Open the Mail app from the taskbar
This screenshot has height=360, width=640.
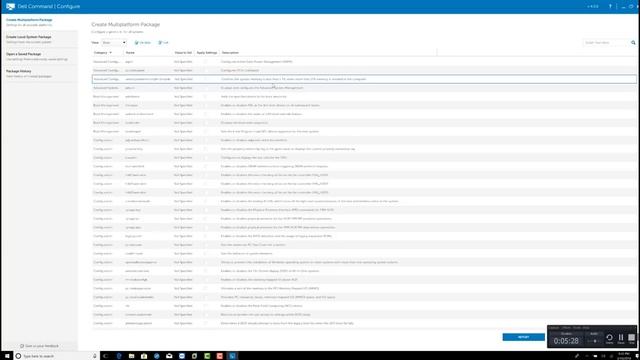click(169, 356)
